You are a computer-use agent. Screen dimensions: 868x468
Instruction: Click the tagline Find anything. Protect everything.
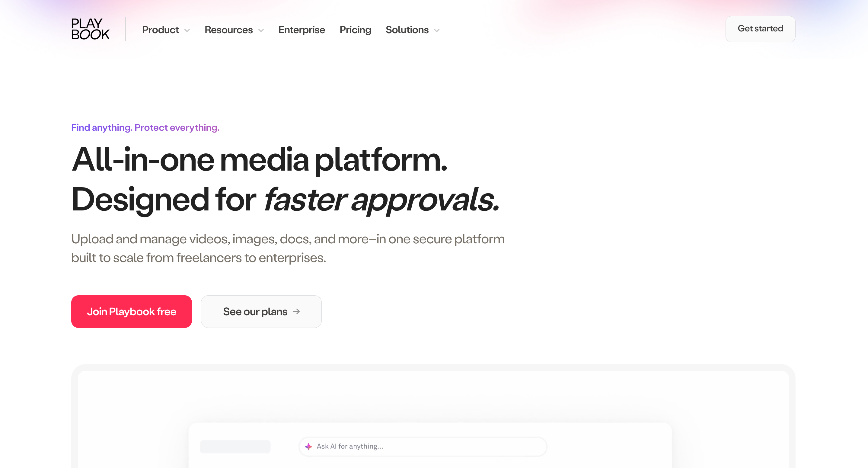(x=145, y=127)
